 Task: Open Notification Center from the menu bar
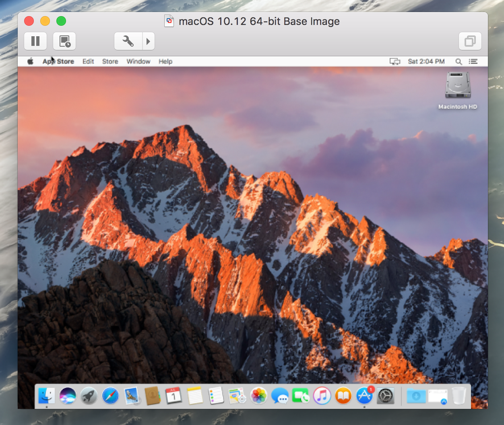click(473, 61)
